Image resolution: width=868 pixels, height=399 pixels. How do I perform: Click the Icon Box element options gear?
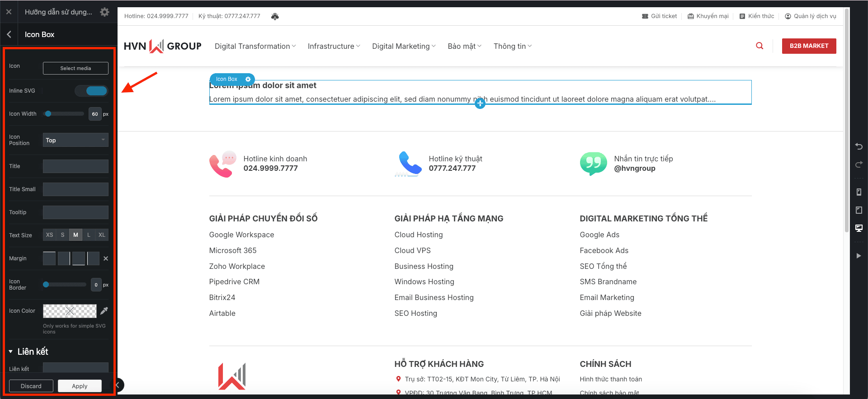coord(248,79)
